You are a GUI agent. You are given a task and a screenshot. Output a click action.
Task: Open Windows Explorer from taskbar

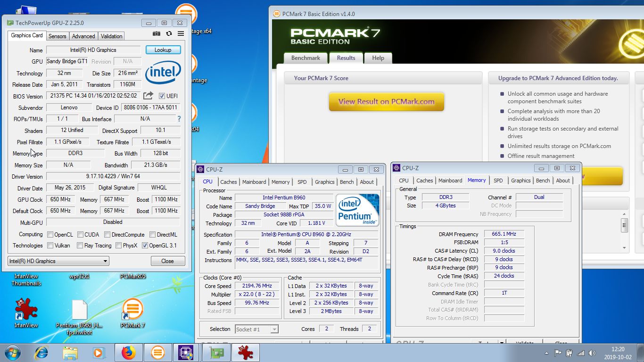tap(70, 353)
